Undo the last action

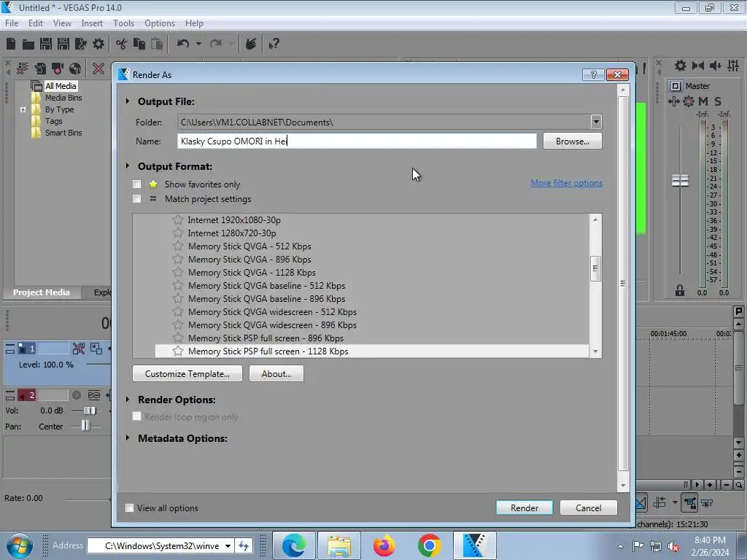point(183,44)
